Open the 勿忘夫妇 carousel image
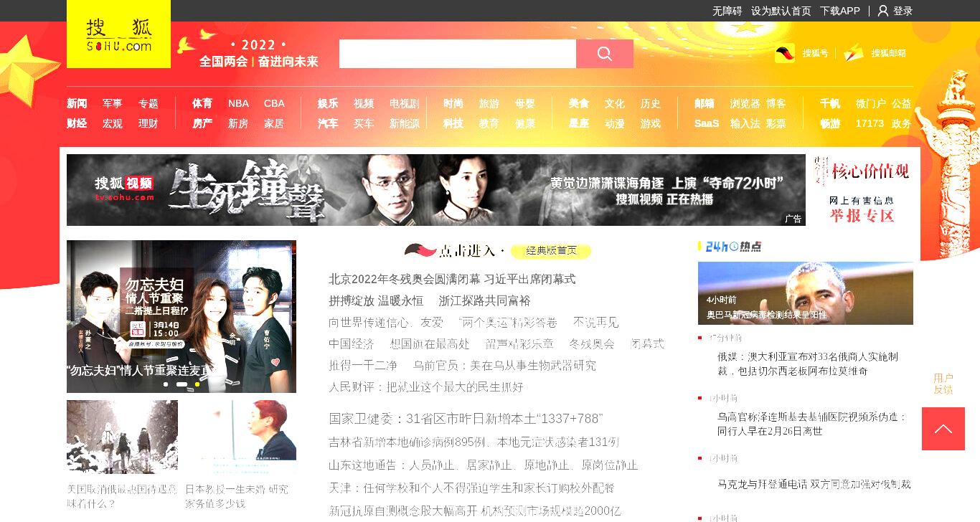 click(182, 316)
